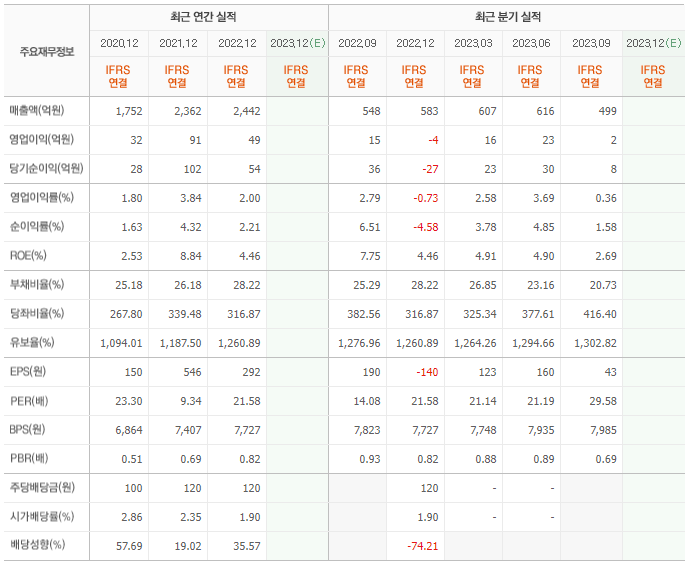Select quarterly sales value 499
The image size is (692, 564).
(x=607, y=111)
